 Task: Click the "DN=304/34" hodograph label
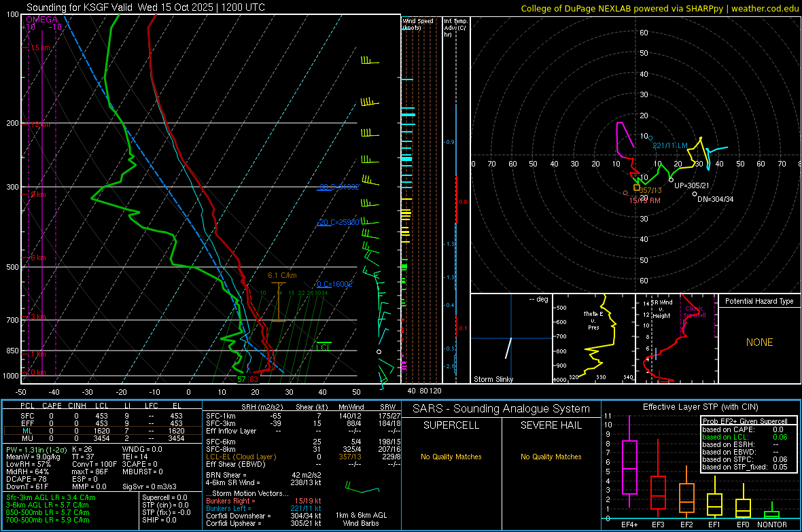pyautogui.click(x=715, y=199)
